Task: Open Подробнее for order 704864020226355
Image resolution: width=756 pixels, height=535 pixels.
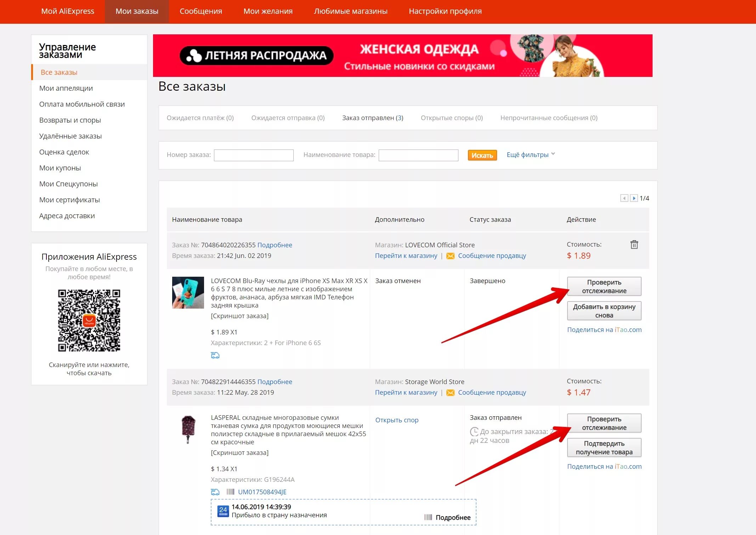Action: point(275,245)
